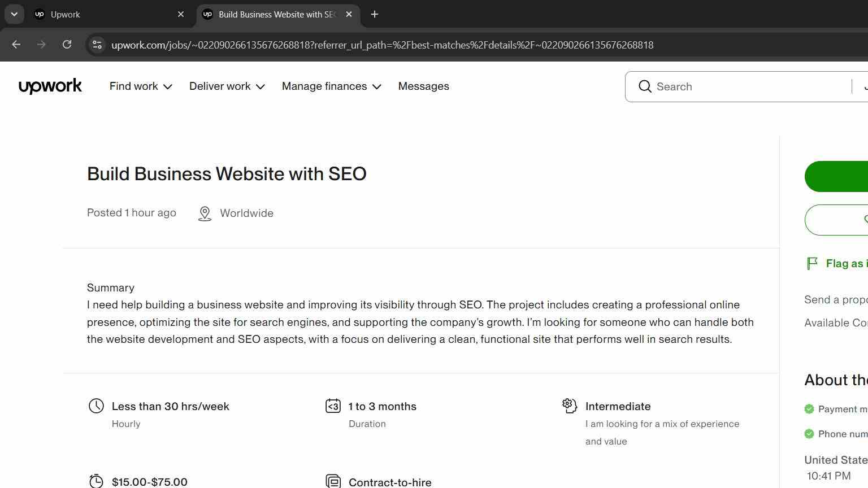Expand the Deliver work menu
This screenshot has height=488, width=868.
point(227,86)
